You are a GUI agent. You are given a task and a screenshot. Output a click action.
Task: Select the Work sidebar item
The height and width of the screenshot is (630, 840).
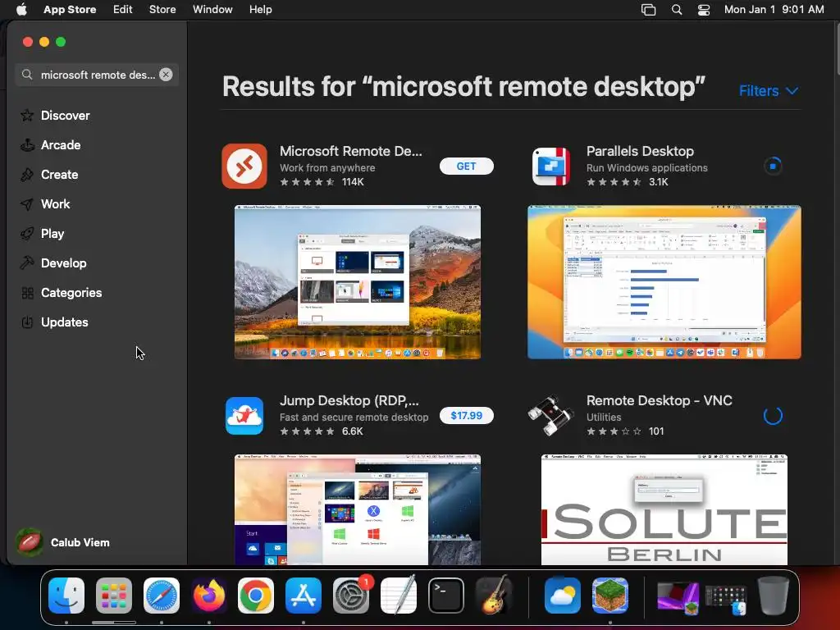coord(55,204)
